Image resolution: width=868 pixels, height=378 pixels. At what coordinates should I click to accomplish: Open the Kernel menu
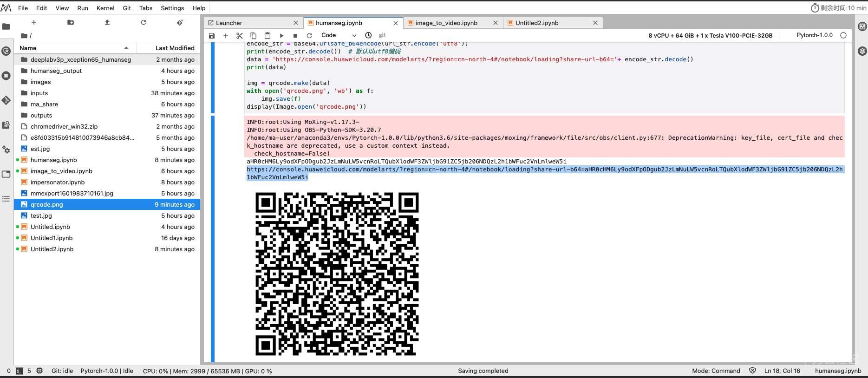coord(105,8)
